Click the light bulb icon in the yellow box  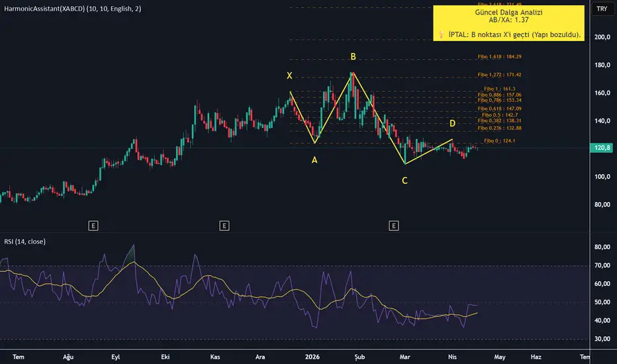[x=441, y=34]
